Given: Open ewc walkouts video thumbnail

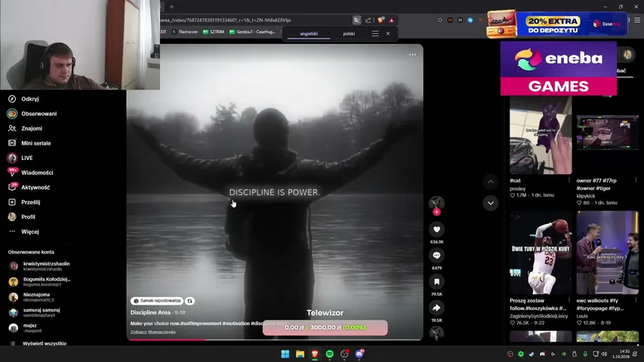Looking at the screenshot, I should click(608, 253).
